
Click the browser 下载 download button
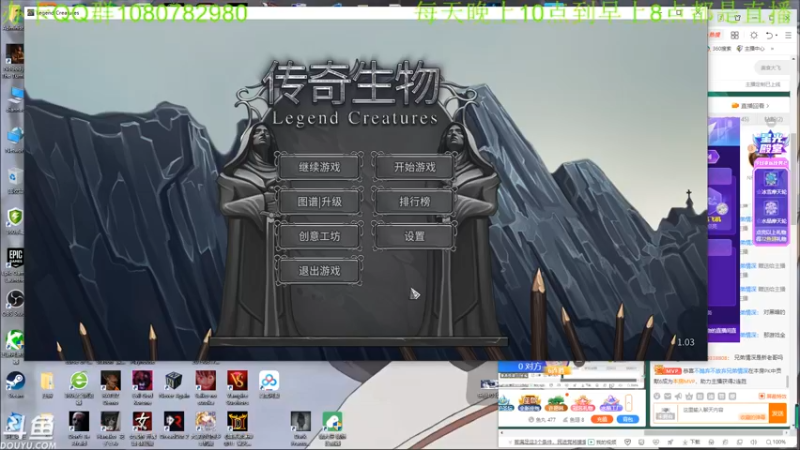point(692,442)
